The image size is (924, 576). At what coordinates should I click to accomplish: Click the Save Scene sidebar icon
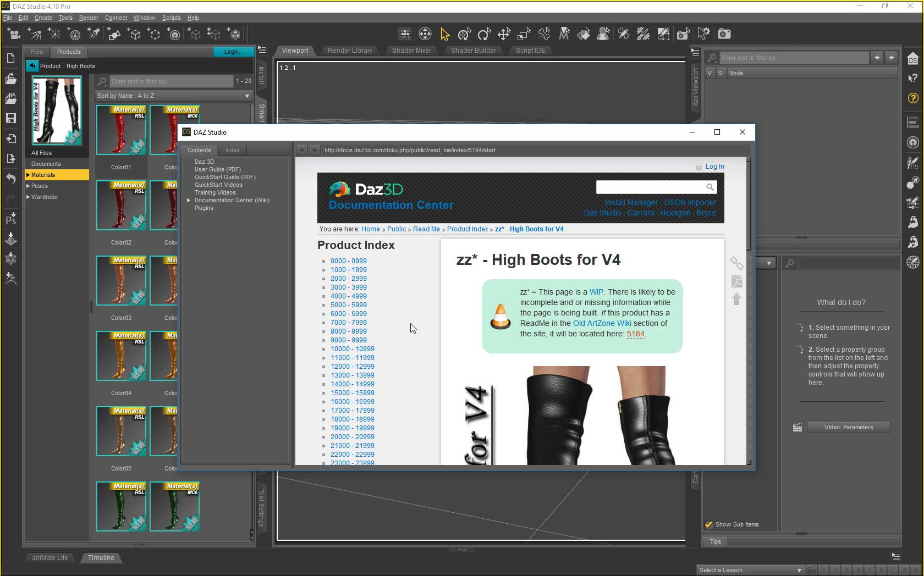click(x=10, y=118)
